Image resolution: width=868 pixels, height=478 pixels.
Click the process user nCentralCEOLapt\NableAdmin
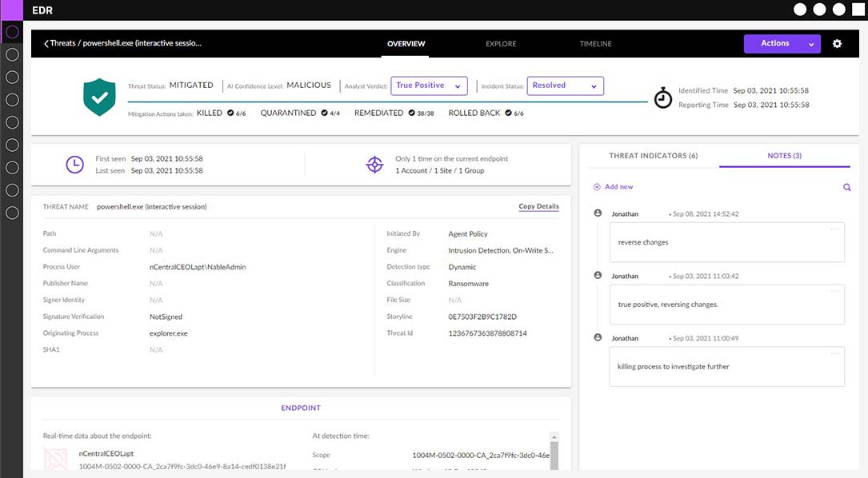198,267
